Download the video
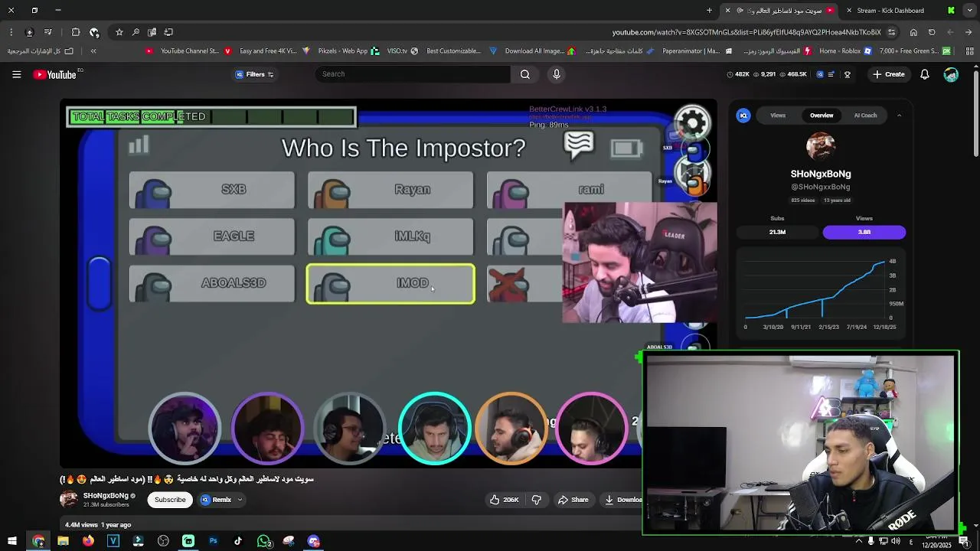Viewport: 980px width, 551px height. (x=622, y=500)
